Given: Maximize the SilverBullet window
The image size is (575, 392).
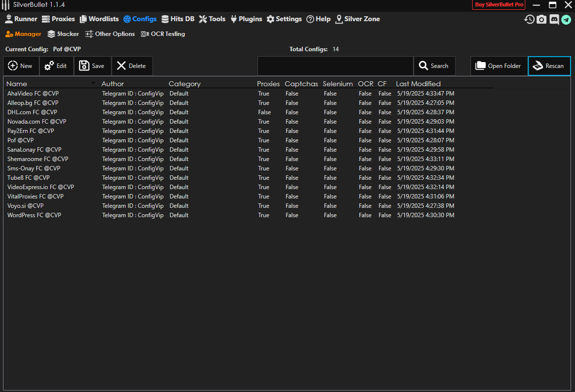Looking at the screenshot, I should pos(552,5).
